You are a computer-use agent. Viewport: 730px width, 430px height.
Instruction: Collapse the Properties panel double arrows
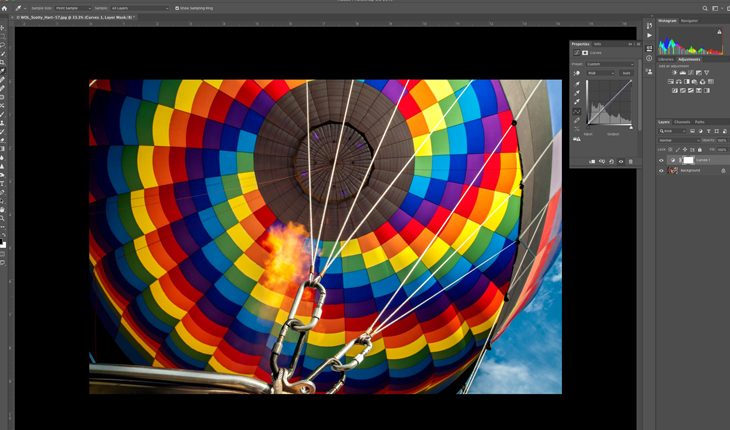tap(630, 44)
